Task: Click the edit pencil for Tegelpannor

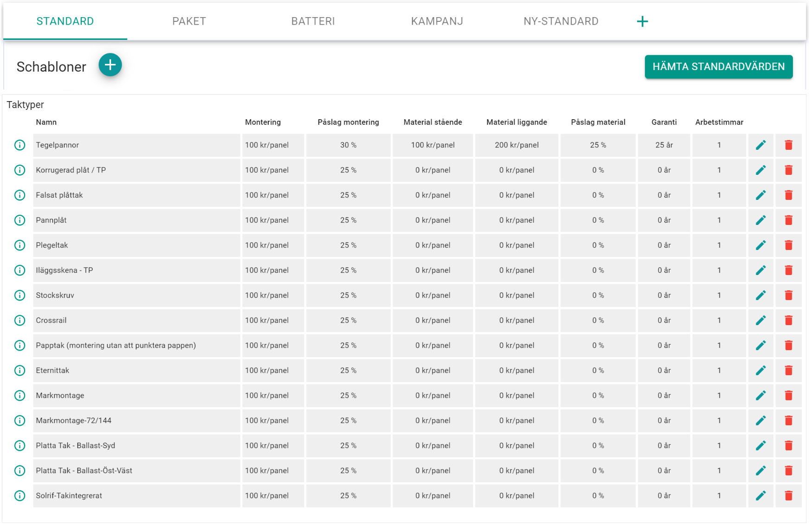Action: (760, 145)
